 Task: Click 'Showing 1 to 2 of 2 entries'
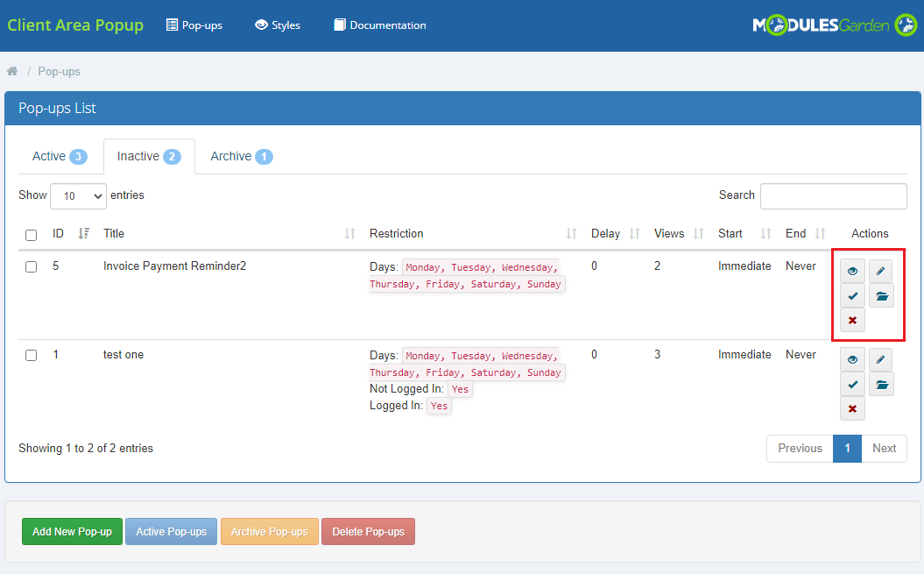point(86,449)
